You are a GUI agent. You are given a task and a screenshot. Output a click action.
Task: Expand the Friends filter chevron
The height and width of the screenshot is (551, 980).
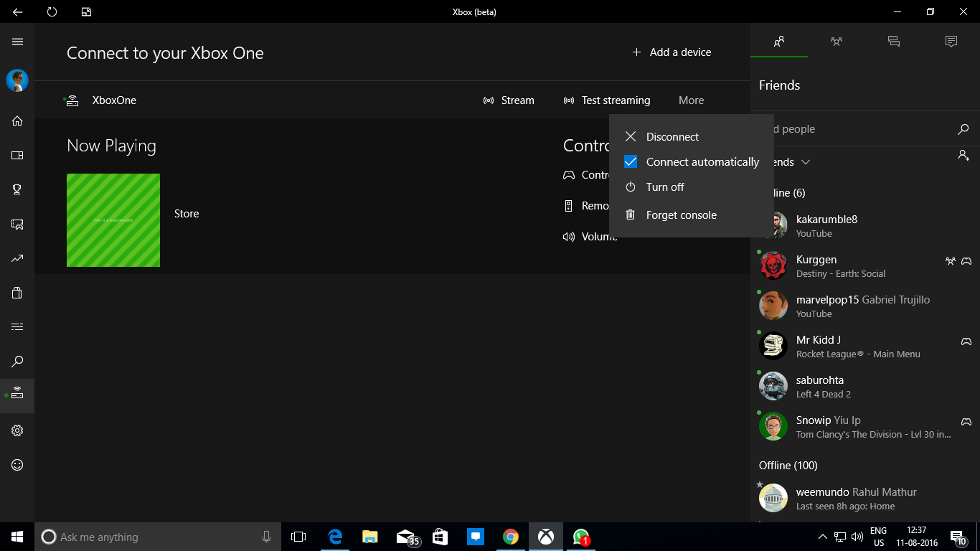click(806, 162)
